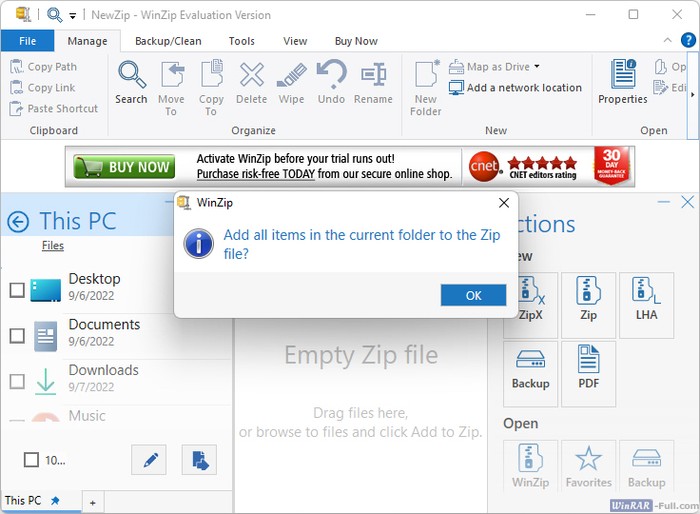
Task: Select the PDF conversion icon
Action: 588,367
